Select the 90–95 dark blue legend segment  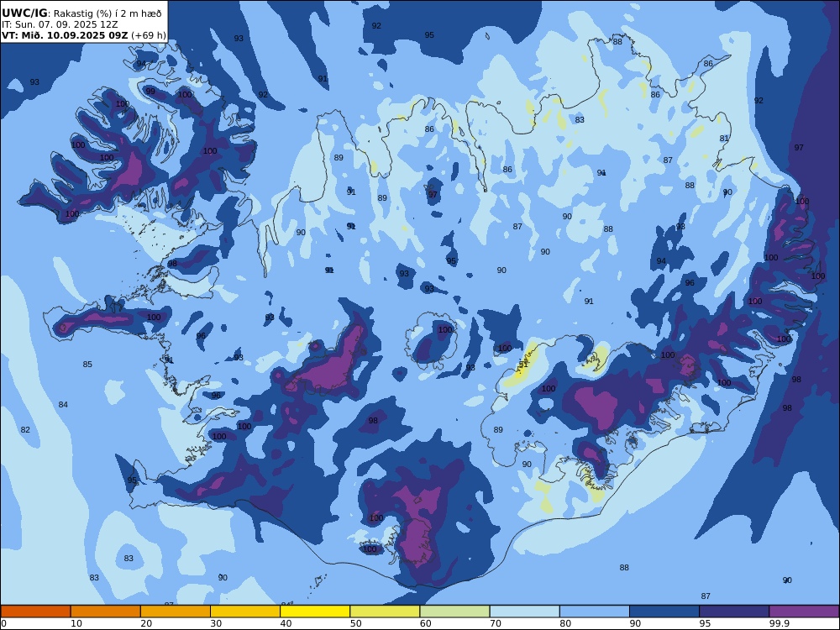664,612
